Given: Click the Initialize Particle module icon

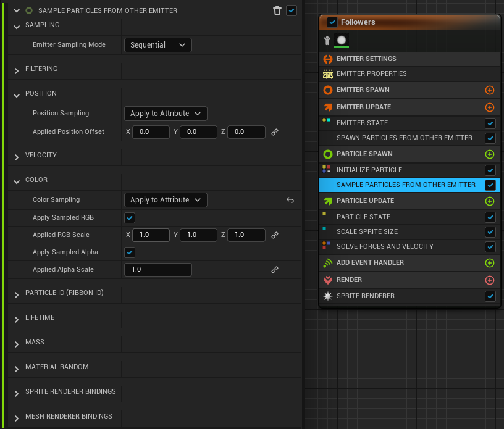Looking at the screenshot, I should tap(327, 170).
